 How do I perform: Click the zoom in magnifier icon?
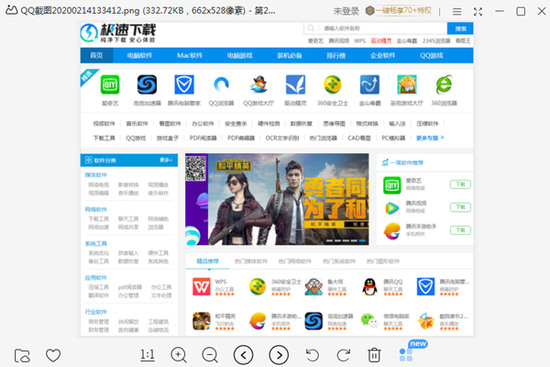178,355
